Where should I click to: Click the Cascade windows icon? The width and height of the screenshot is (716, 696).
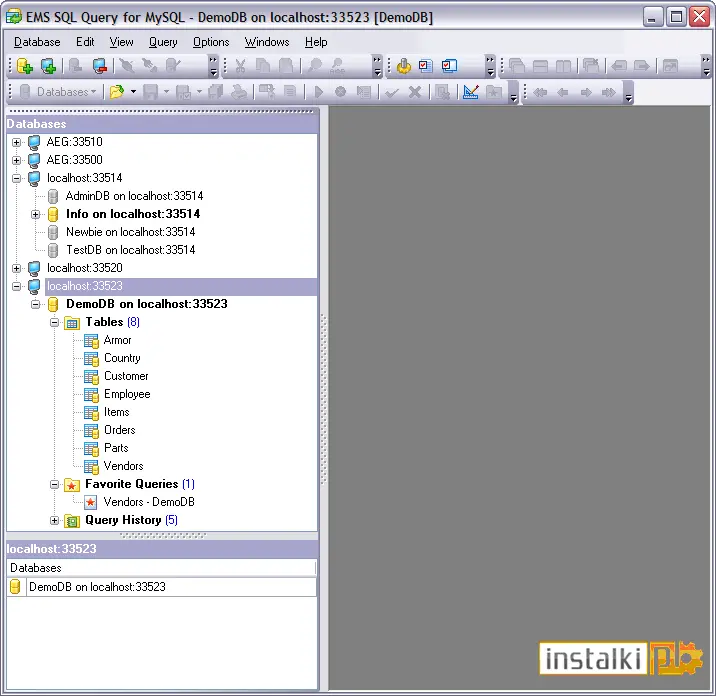[516, 66]
